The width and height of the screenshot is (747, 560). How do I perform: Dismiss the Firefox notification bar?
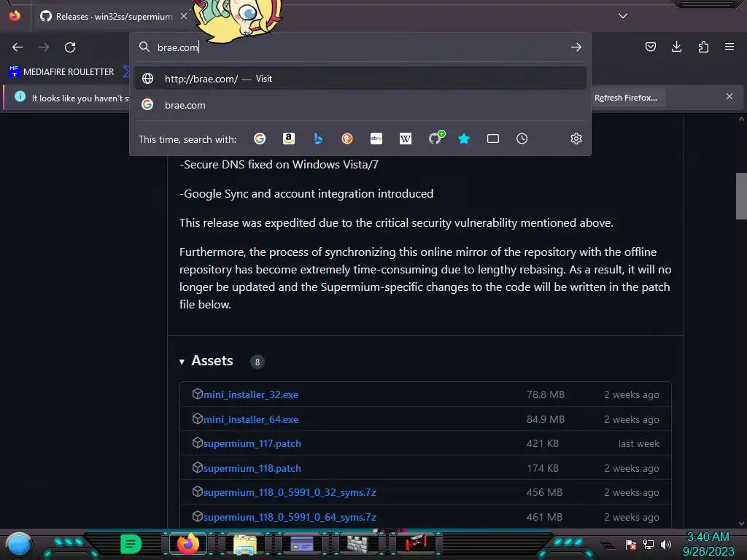[729, 96]
